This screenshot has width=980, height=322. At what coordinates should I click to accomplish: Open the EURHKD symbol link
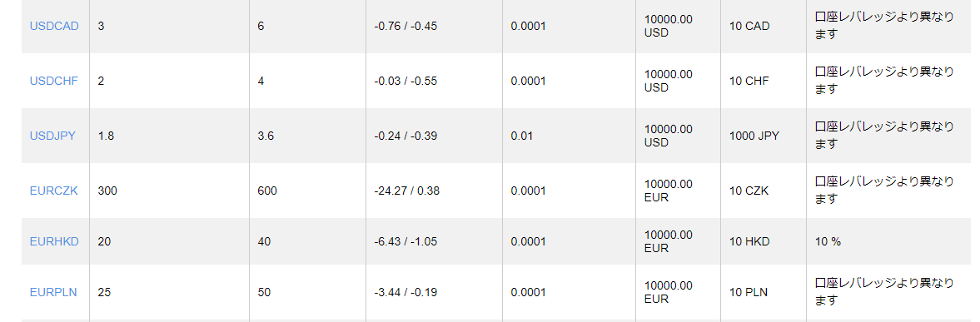[x=54, y=241]
